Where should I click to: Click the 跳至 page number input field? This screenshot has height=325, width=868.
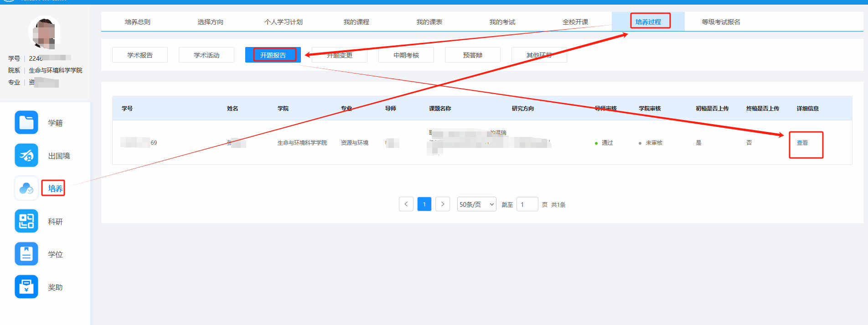click(527, 204)
